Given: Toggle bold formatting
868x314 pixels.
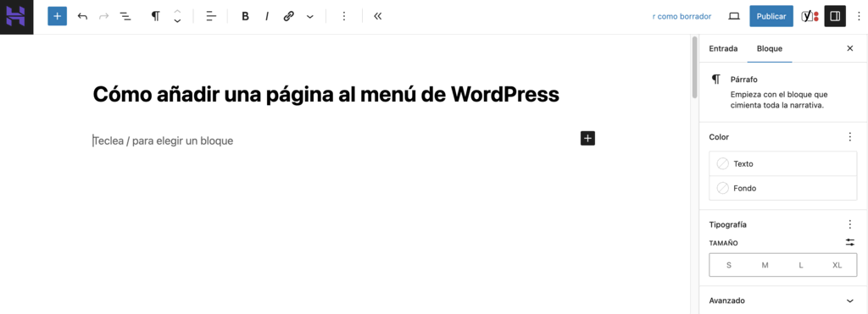Looking at the screenshot, I should click(245, 17).
